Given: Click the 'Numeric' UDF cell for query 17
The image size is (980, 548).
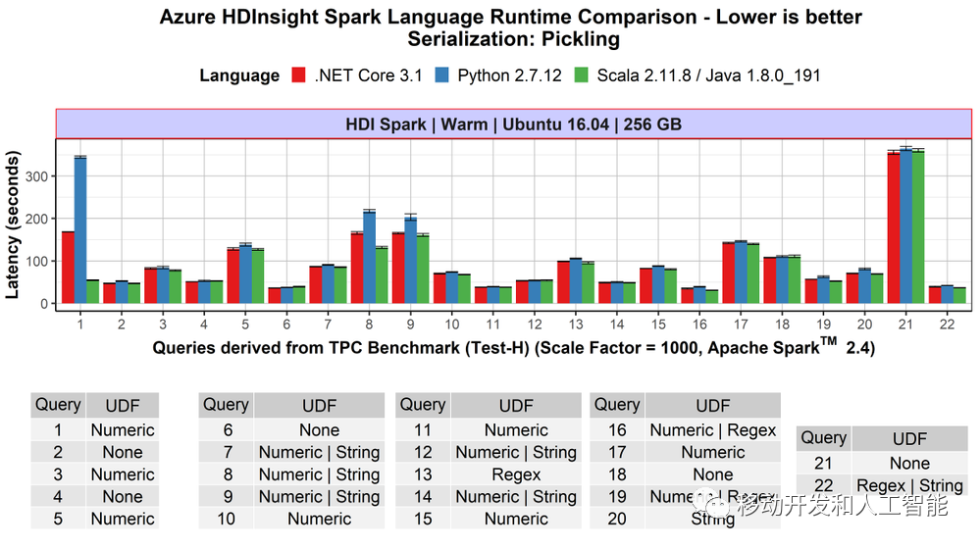Looking at the screenshot, I should (713, 452).
